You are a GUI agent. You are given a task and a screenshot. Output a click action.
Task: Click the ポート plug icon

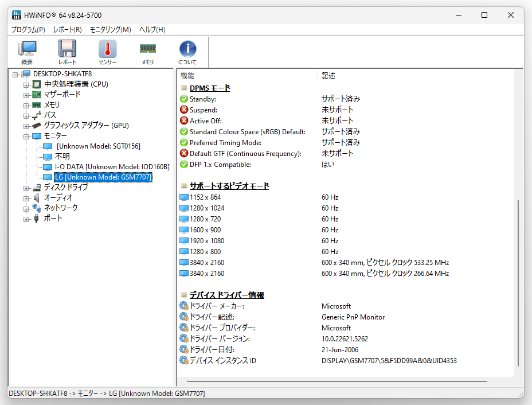coord(37,219)
